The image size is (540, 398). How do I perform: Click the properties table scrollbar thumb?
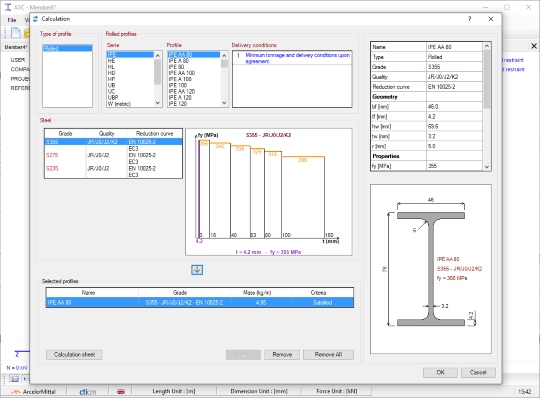tap(487, 79)
